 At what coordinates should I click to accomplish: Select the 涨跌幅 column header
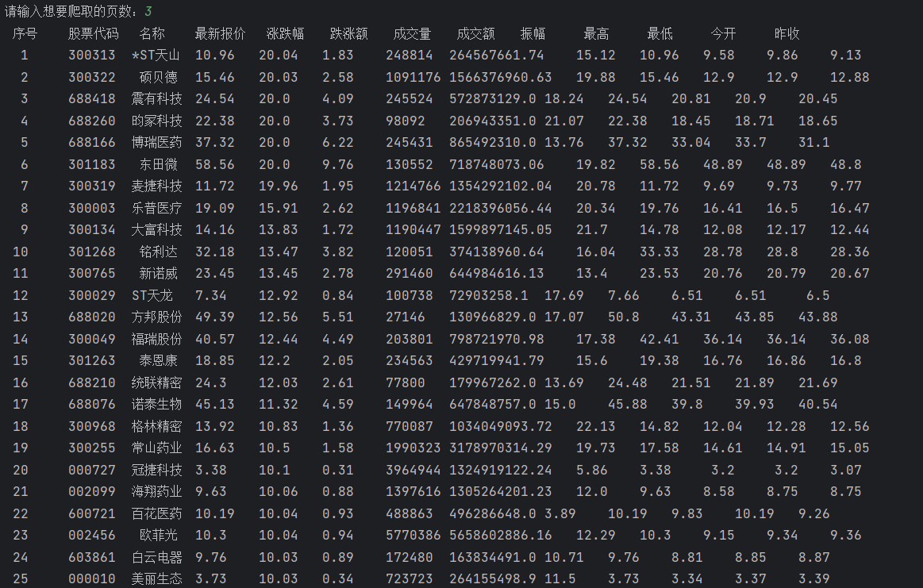tap(286, 33)
